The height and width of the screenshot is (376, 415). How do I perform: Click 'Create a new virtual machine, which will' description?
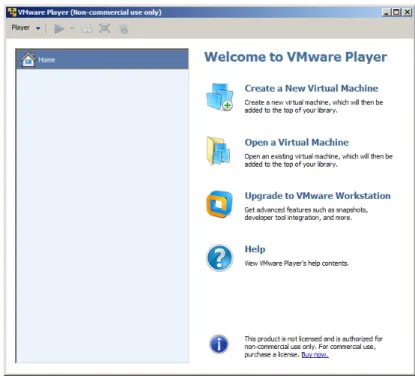click(x=314, y=106)
